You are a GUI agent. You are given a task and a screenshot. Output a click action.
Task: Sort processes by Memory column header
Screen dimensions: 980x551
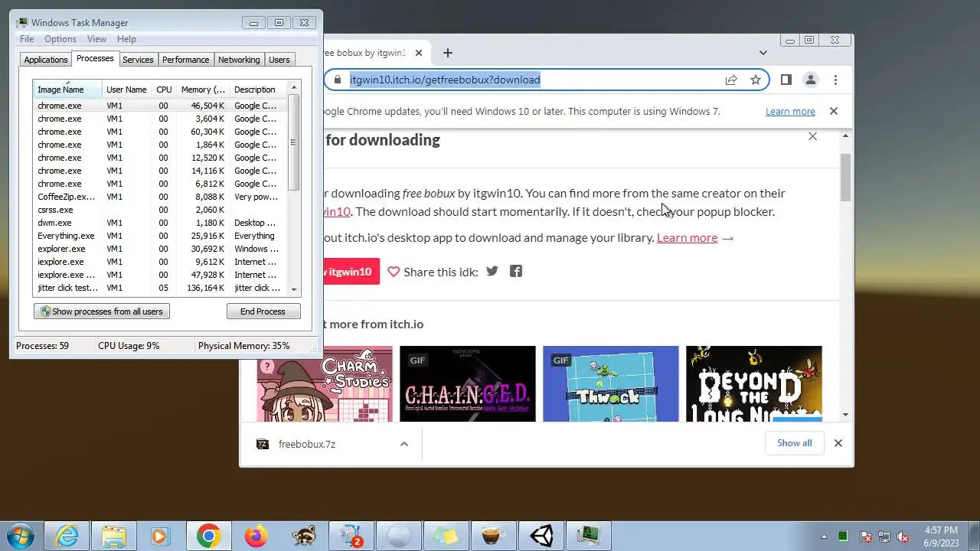[203, 90]
